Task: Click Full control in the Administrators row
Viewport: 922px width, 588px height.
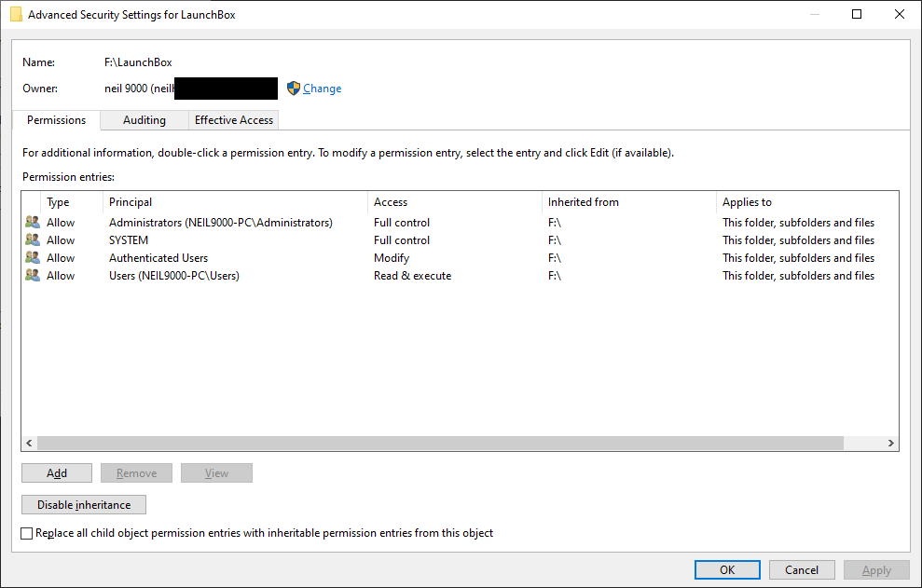Action: (402, 223)
